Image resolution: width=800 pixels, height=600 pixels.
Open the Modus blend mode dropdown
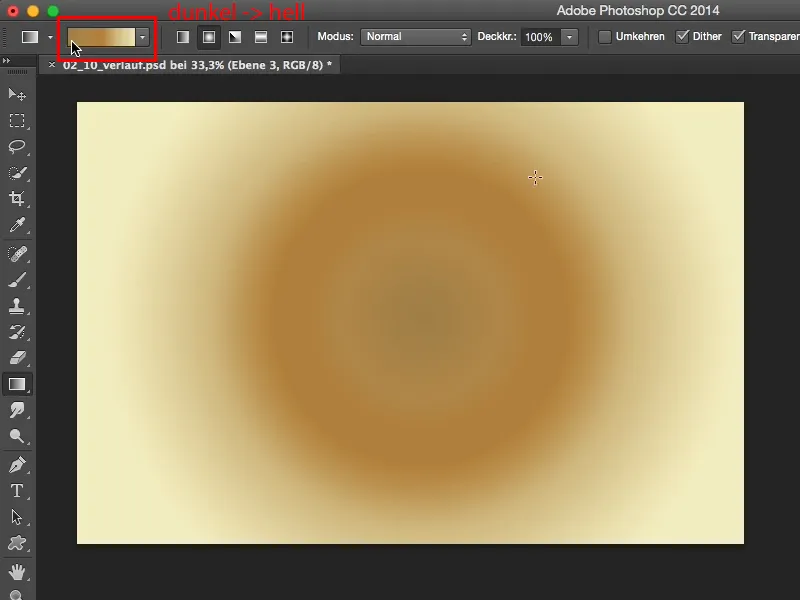coord(415,36)
